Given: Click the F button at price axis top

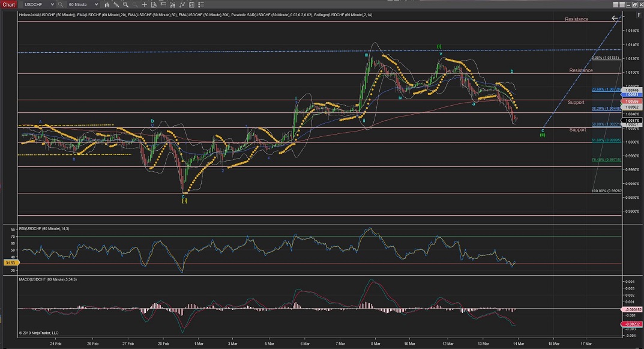Looking at the screenshot, I should tap(639, 15).
